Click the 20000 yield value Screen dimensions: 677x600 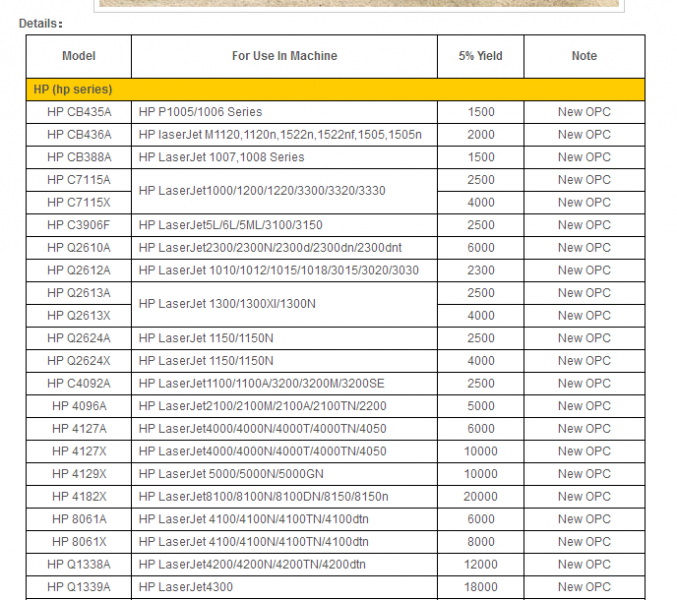[481, 496]
